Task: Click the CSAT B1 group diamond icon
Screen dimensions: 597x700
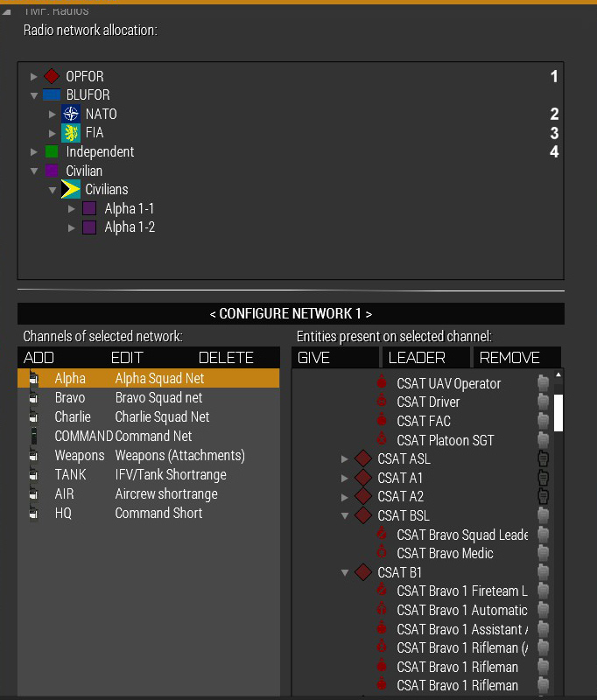Action: 363,572
